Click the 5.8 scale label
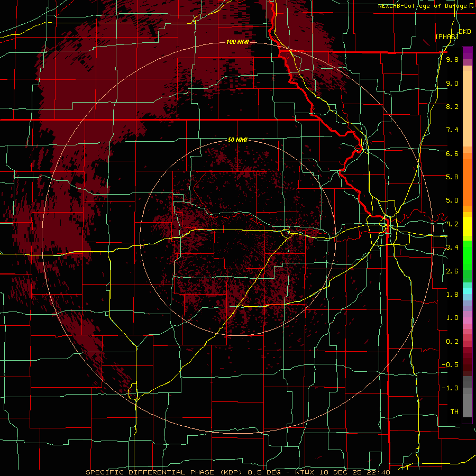 [452, 177]
